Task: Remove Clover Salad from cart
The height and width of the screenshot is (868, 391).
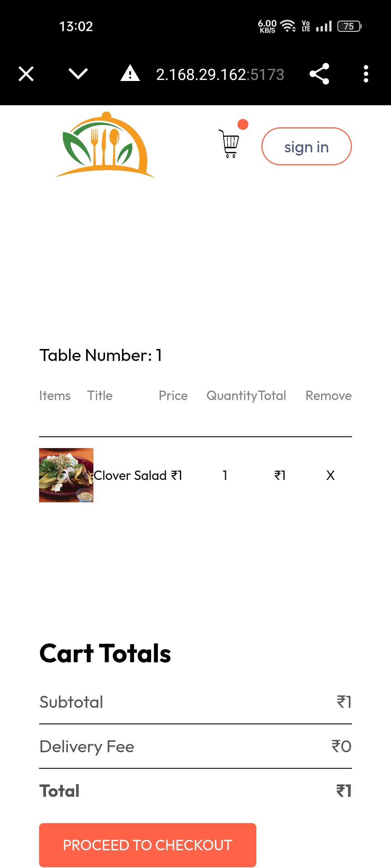Action: [x=331, y=475]
